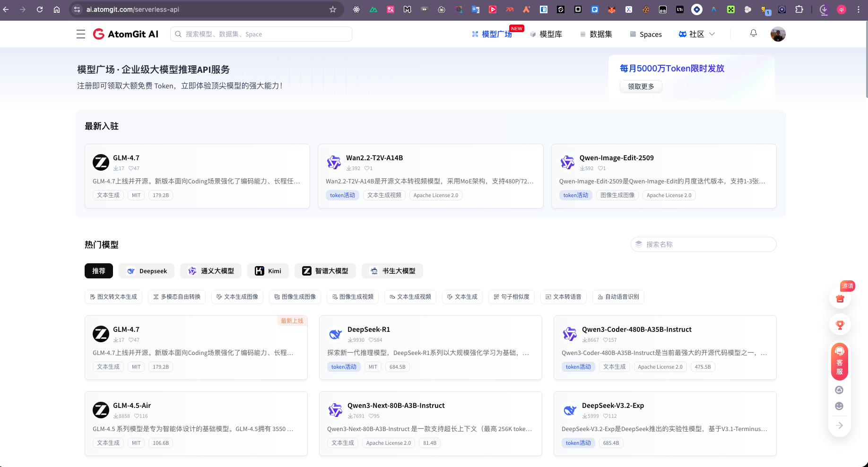Bookmark this page with the star icon

tap(333, 9)
